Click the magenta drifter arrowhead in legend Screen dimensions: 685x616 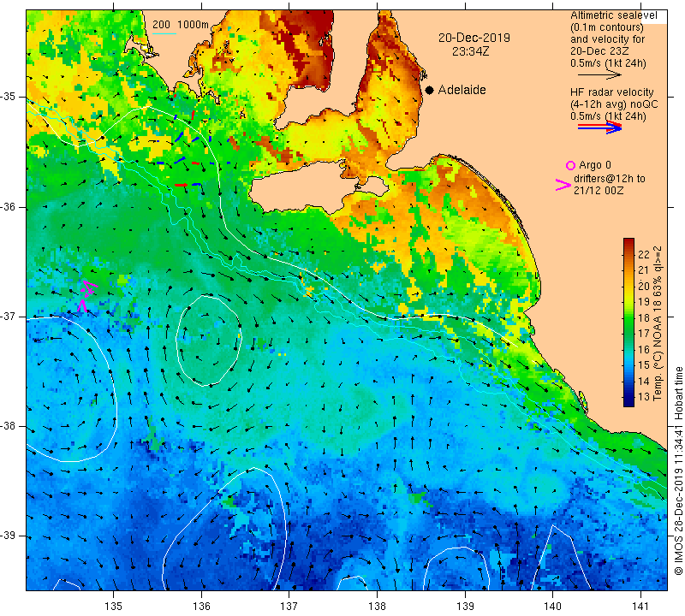coord(563,185)
